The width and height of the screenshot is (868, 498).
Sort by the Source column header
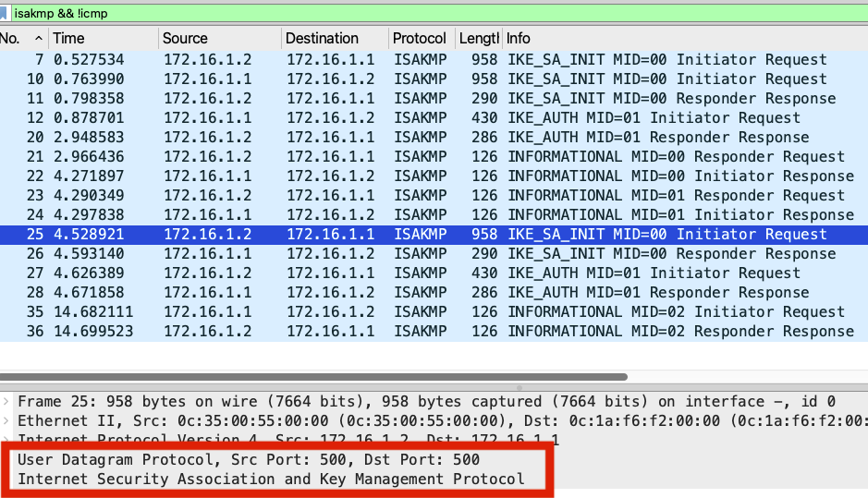point(220,38)
